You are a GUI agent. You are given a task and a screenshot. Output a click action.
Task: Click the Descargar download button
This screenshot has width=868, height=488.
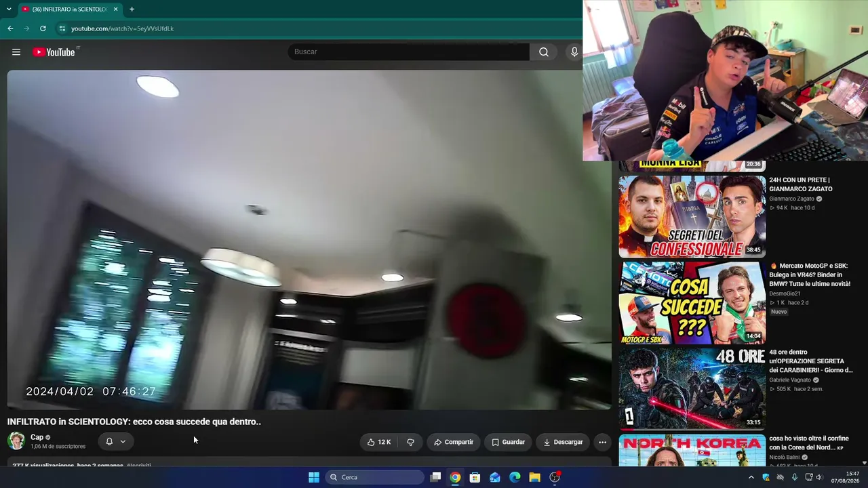(x=563, y=442)
